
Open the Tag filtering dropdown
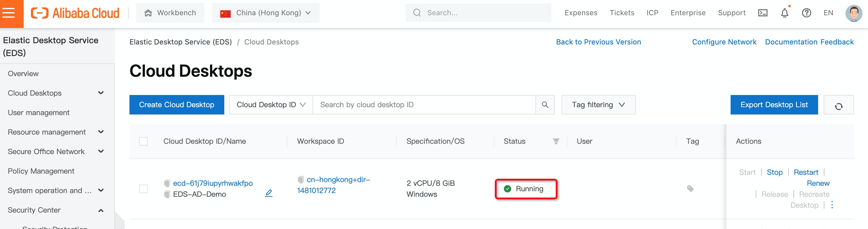(598, 105)
